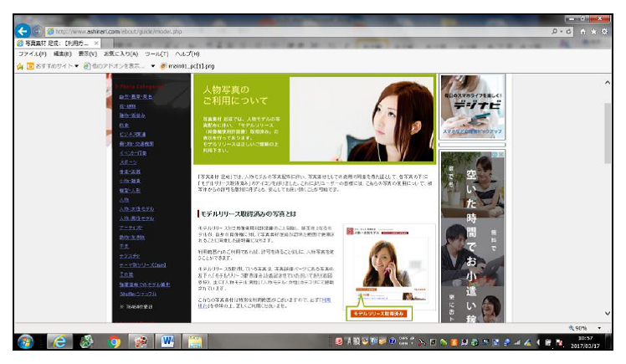This screenshot has width=626, height=364.
Task: Open the Windows Start button
Action: click(x=26, y=342)
